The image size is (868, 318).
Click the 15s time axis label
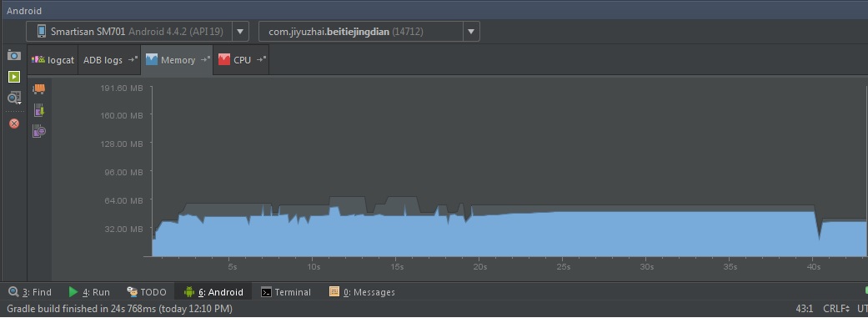point(398,267)
